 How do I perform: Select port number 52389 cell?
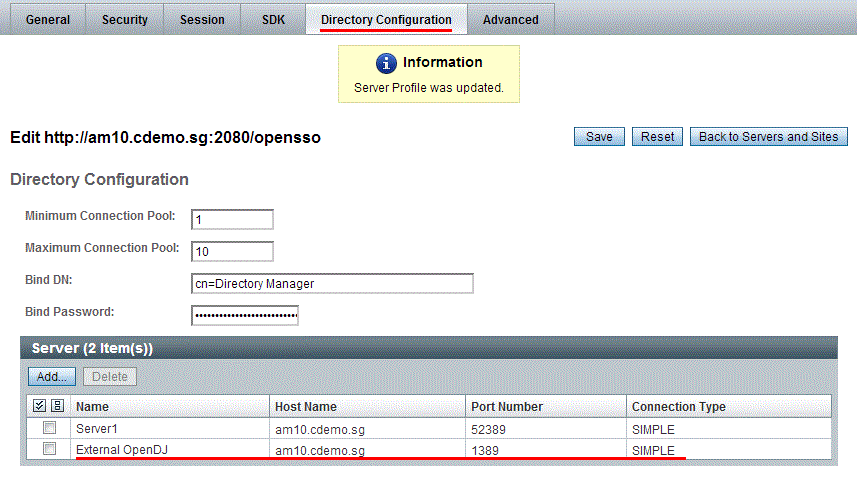[x=488, y=429]
